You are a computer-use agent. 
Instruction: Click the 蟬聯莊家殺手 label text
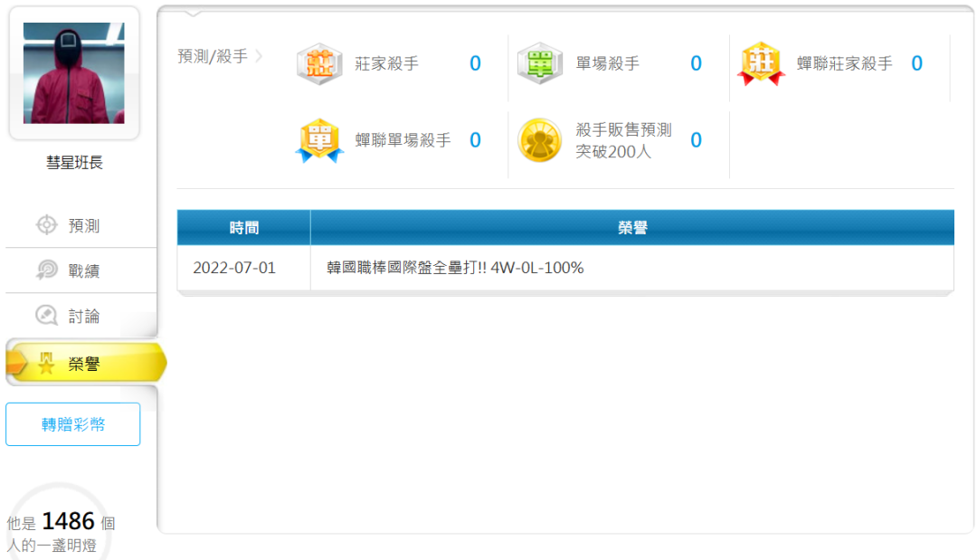[x=845, y=63]
